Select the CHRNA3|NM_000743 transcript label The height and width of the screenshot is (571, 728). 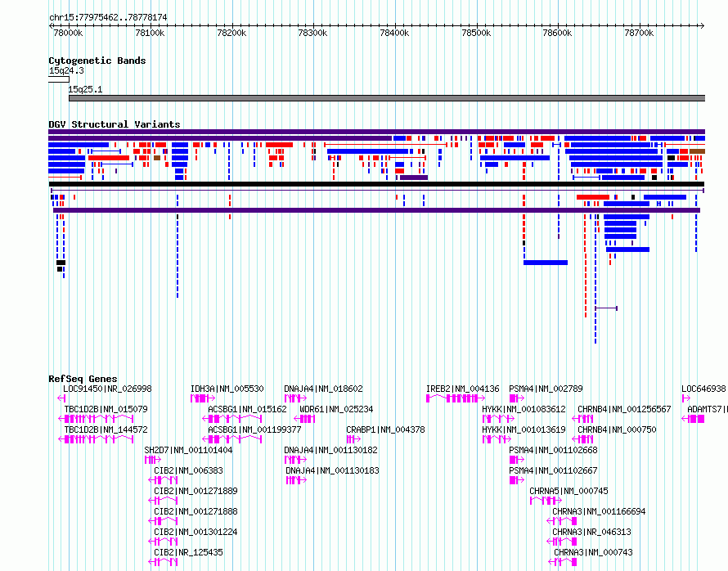point(593,552)
